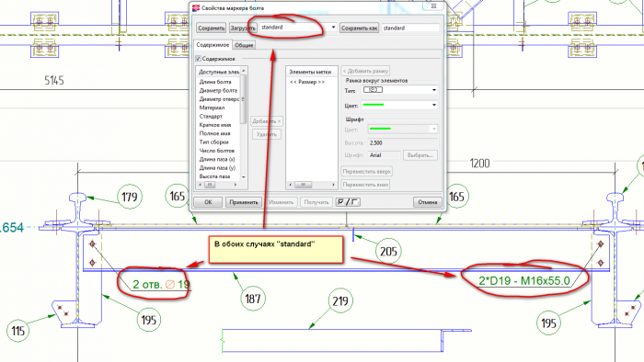Viewport: 644px width, 362px height.
Task: Select the << Размер >> mark element
Action: 306,82
